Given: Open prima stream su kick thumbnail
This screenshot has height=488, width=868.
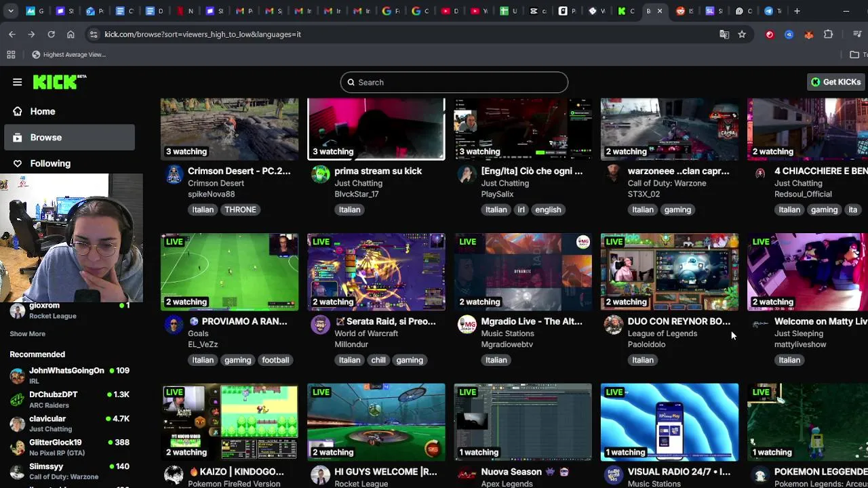Looking at the screenshot, I should click(x=376, y=129).
